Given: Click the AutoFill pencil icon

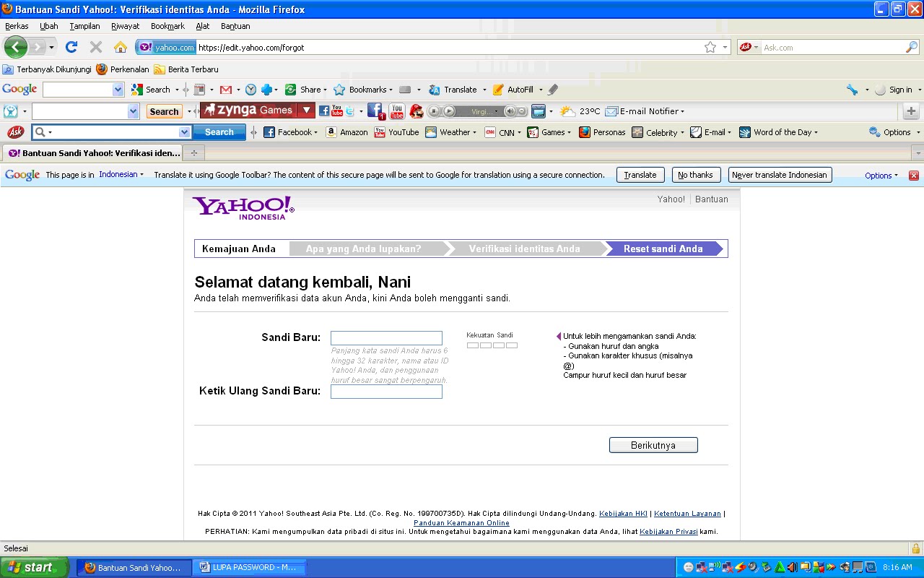Looking at the screenshot, I should coord(498,90).
